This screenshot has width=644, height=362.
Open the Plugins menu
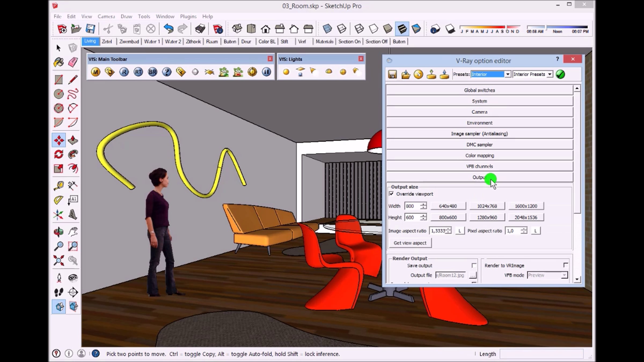pyautogui.click(x=188, y=16)
